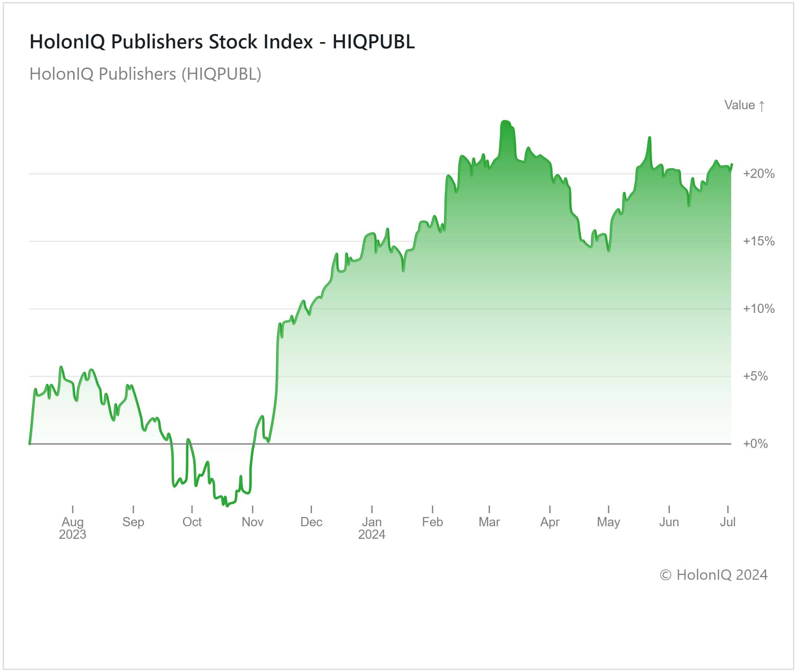Click the Aug 2023 axis tick label
Image resolution: width=797 pixels, height=672 pixels.
[x=72, y=528]
